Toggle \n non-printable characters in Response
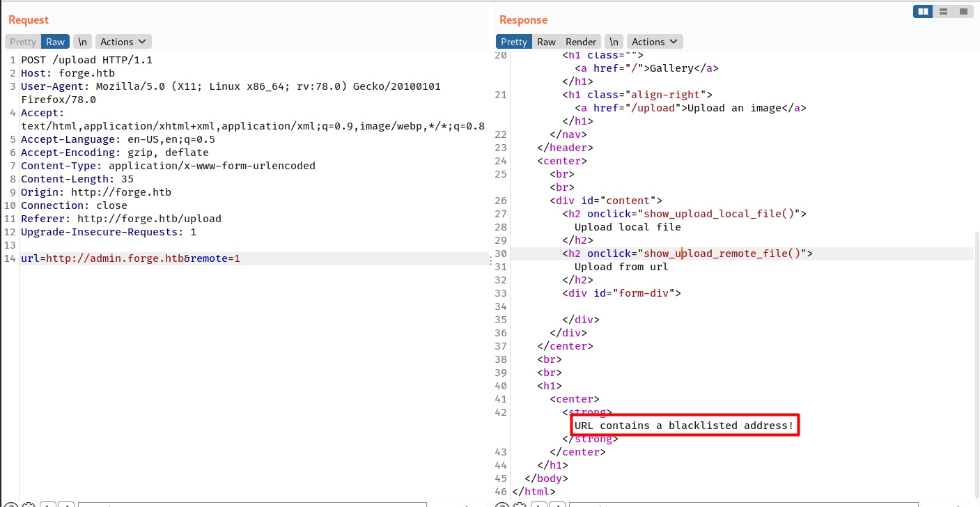 pos(614,42)
